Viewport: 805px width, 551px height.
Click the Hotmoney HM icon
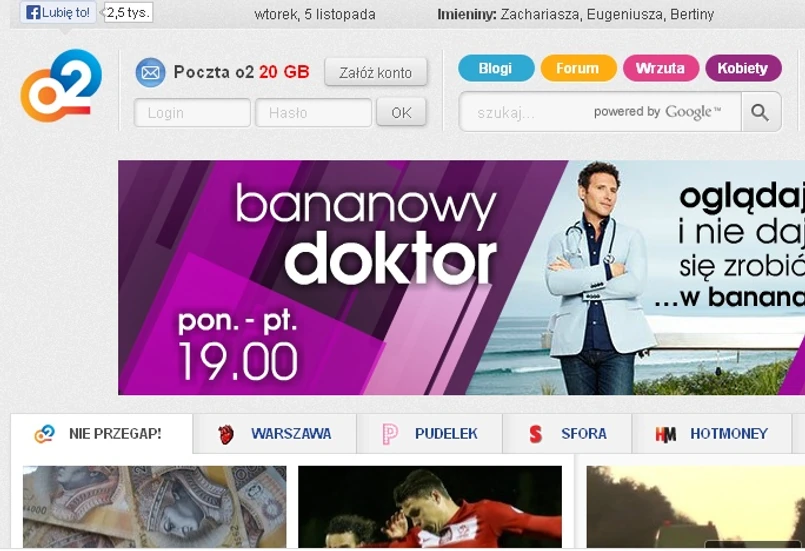point(665,434)
